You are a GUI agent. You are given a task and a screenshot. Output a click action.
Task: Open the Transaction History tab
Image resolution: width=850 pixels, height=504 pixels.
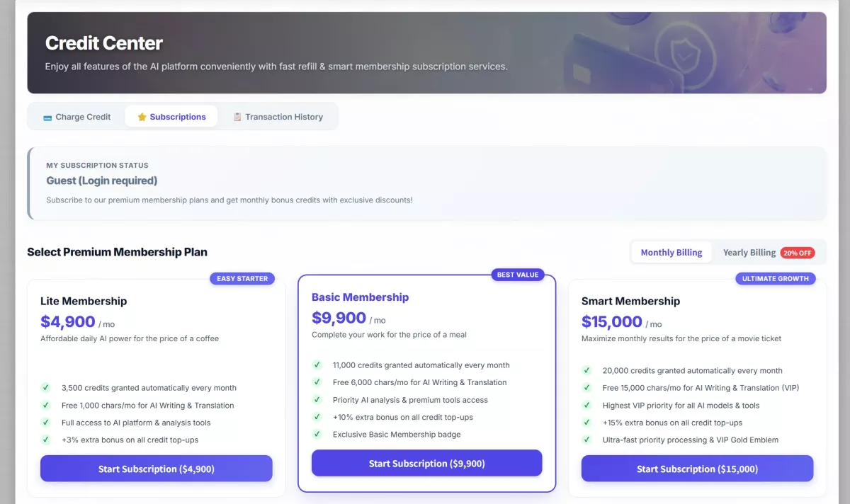[278, 117]
